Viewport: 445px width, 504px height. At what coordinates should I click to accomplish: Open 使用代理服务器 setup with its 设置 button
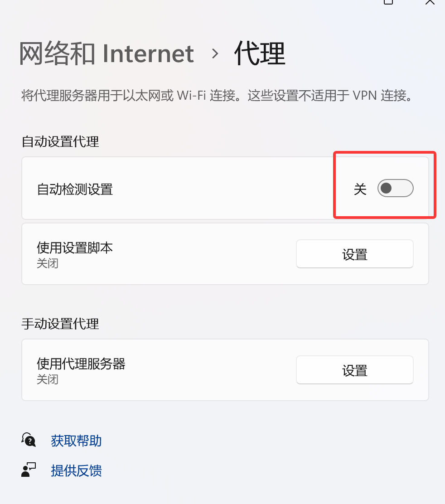coord(354,370)
